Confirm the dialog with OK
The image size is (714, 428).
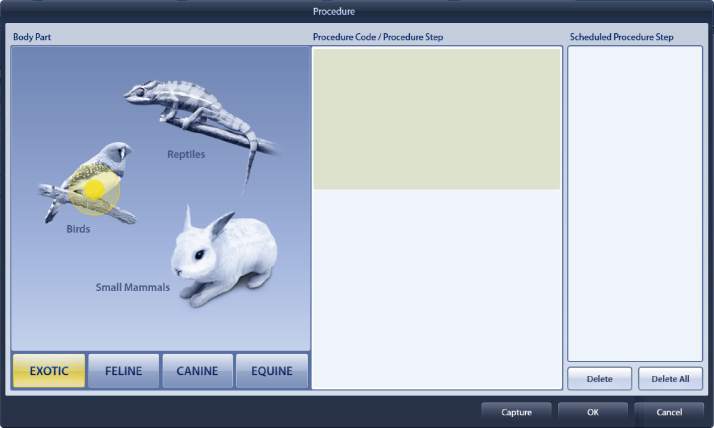593,412
